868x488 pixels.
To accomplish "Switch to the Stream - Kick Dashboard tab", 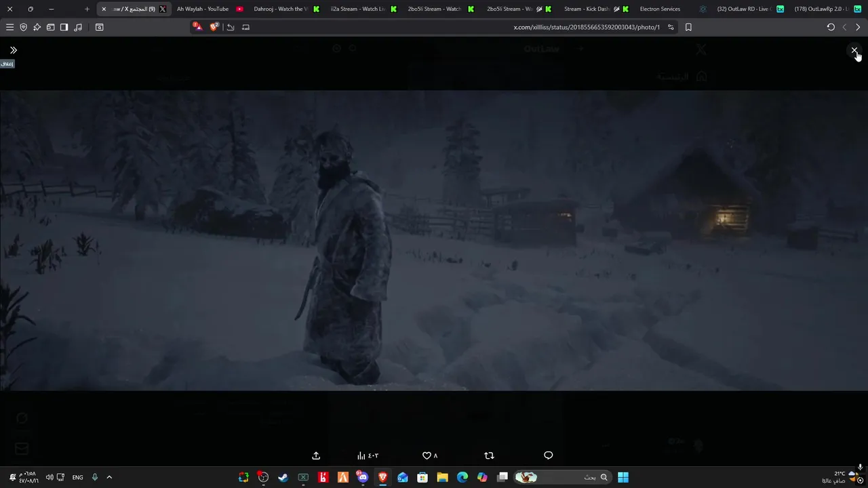I will [595, 9].
